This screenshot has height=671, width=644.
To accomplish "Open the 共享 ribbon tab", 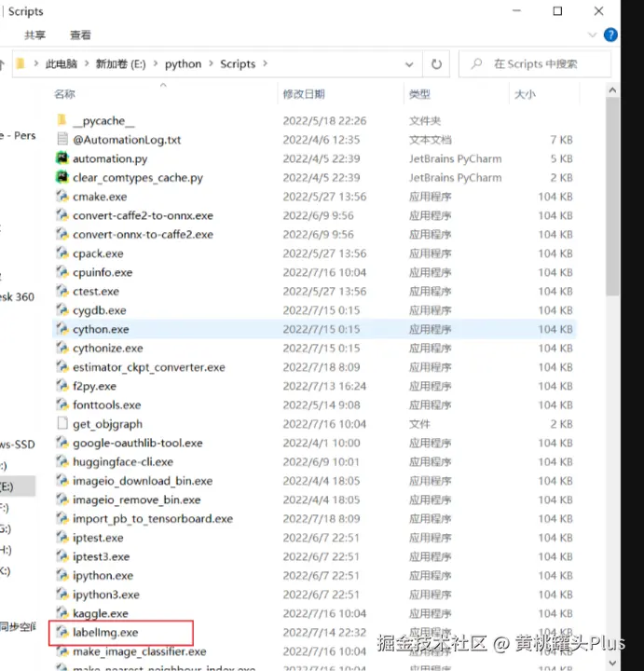I will point(34,35).
